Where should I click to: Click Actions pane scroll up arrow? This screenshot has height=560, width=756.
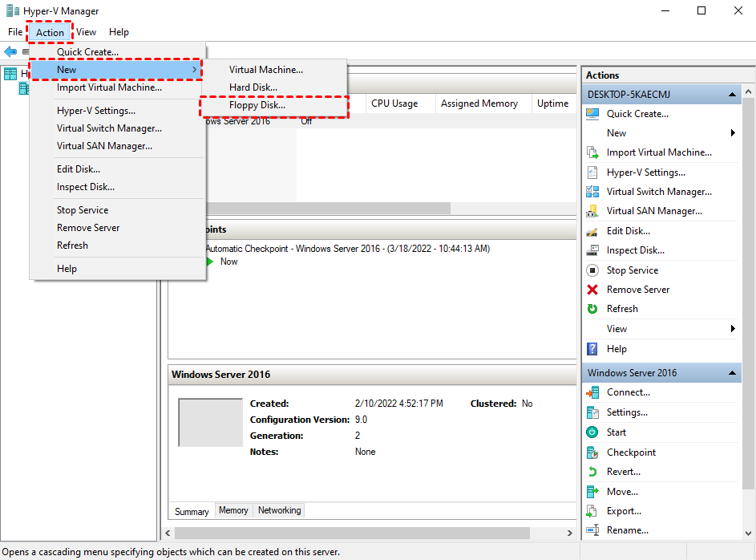click(748, 91)
